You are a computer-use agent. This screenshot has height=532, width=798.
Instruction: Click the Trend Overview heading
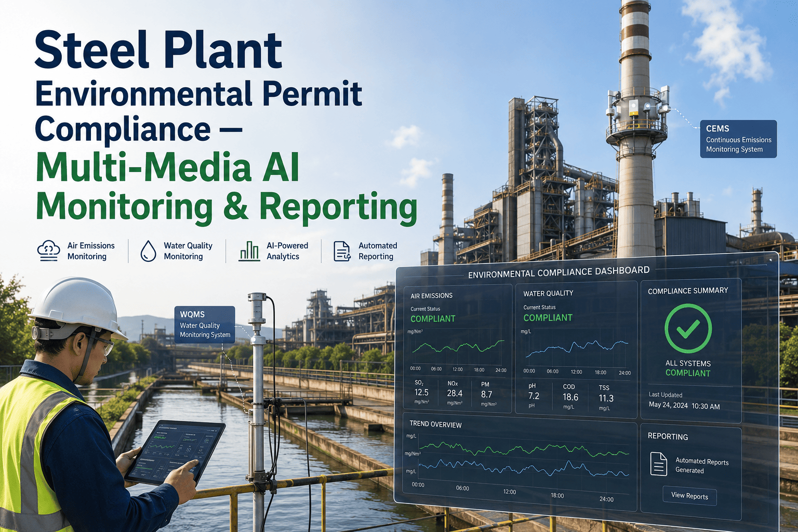coord(435,424)
